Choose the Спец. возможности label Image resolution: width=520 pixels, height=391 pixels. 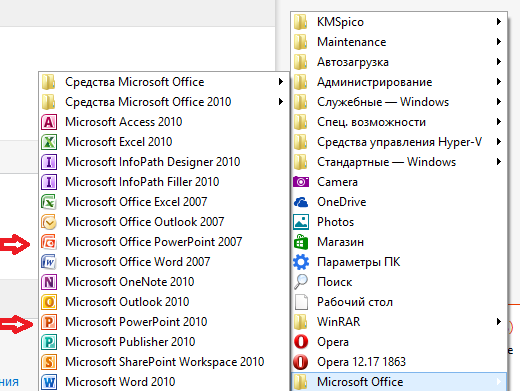(x=372, y=122)
